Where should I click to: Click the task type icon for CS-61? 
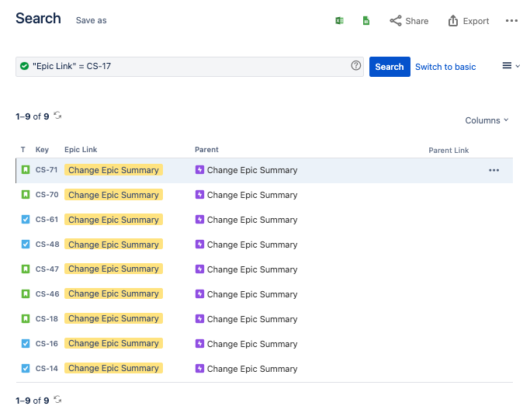tap(26, 219)
